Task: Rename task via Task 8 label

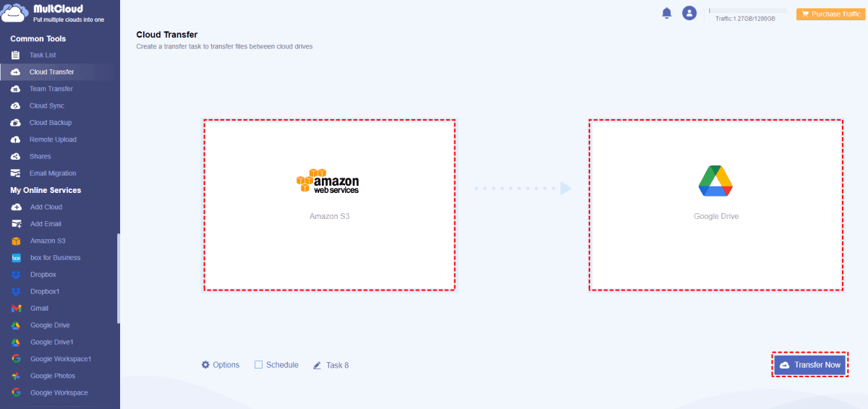Action: click(337, 365)
